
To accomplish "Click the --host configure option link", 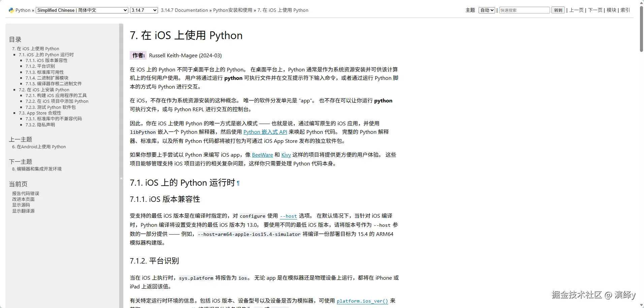I will tap(288, 216).
